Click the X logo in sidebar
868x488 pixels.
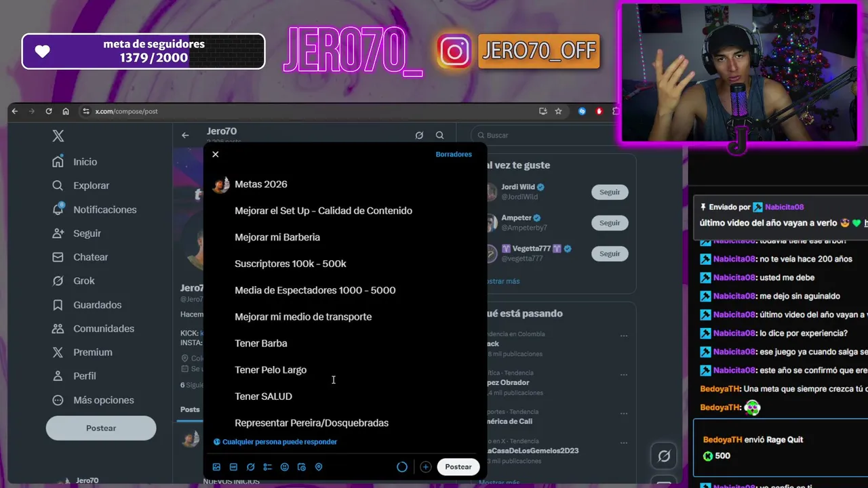tap(58, 136)
